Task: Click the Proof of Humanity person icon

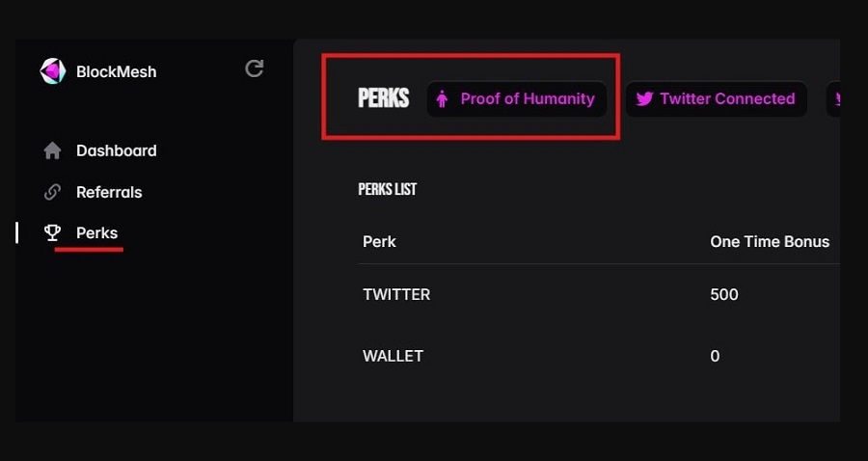Action: pos(442,99)
